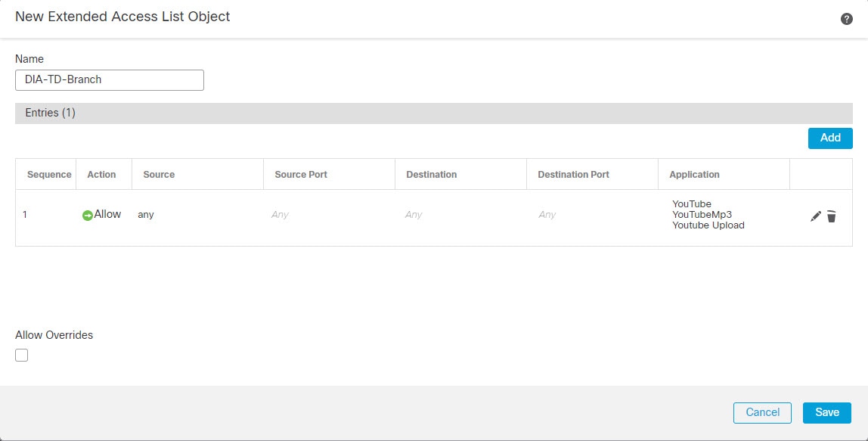Select the Action column header
Image resolution: width=868 pixels, height=441 pixels.
103,174
